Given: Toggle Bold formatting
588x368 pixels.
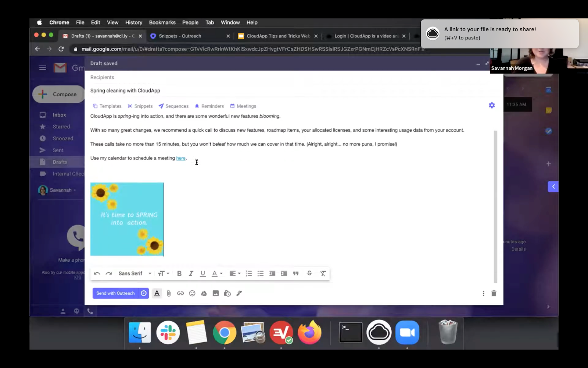Looking at the screenshot, I should coord(179,273).
